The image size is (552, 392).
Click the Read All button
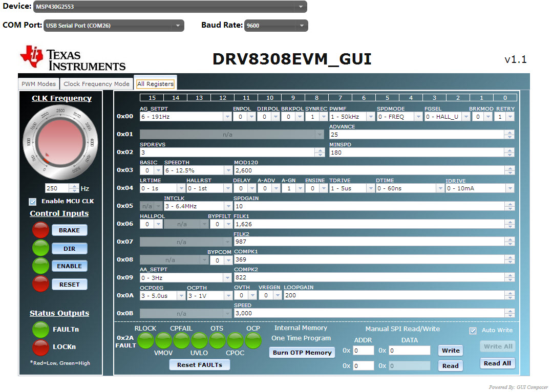coord(497,363)
